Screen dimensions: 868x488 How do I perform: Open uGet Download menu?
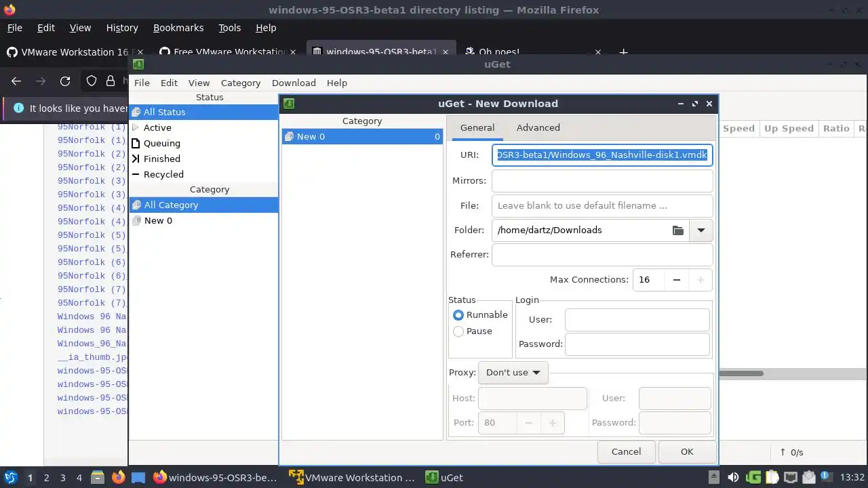click(294, 83)
